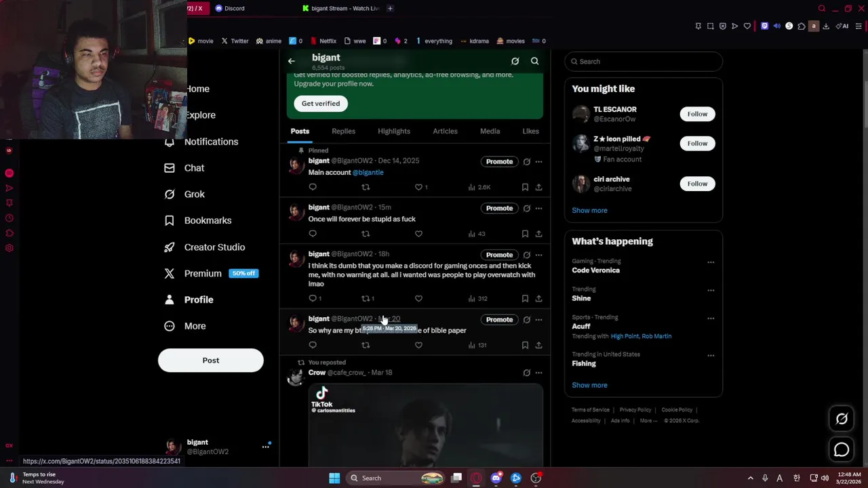Share the 'Once will forever be stupid' post
868x488 pixels.
click(x=538, y=234)
